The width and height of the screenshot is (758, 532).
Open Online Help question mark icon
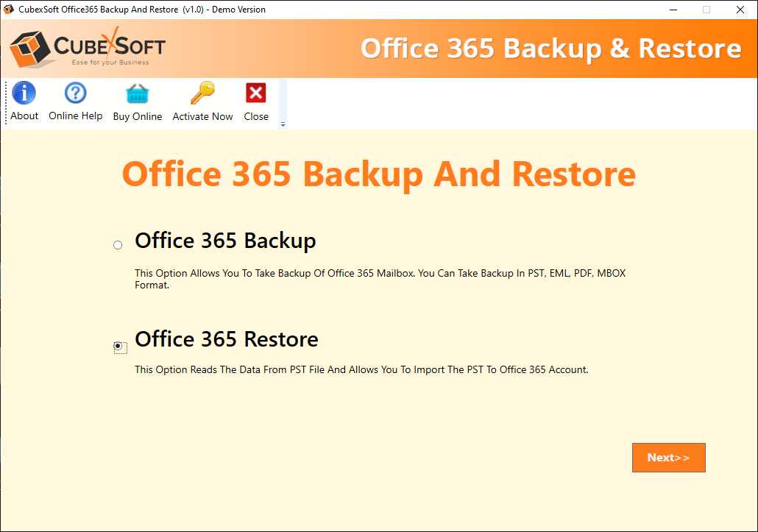click(75, 93)
